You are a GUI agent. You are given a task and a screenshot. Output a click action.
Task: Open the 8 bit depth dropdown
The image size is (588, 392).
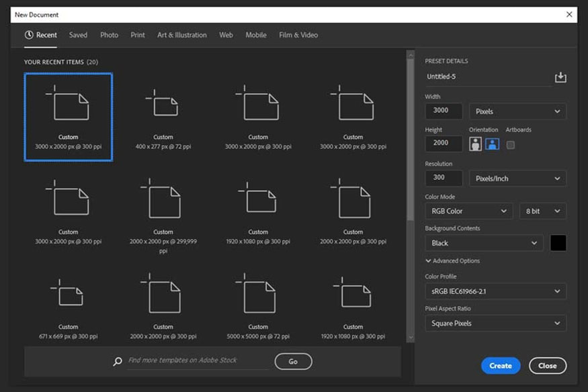click(x=542, y=211)
